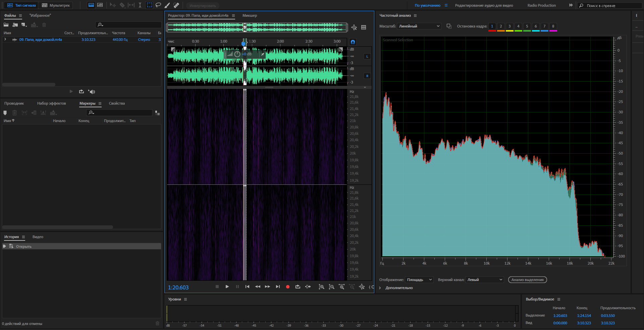Open the Набор эффектов tab
The height and width of the screenshot is (330, 644).
[x=51, y=103]
